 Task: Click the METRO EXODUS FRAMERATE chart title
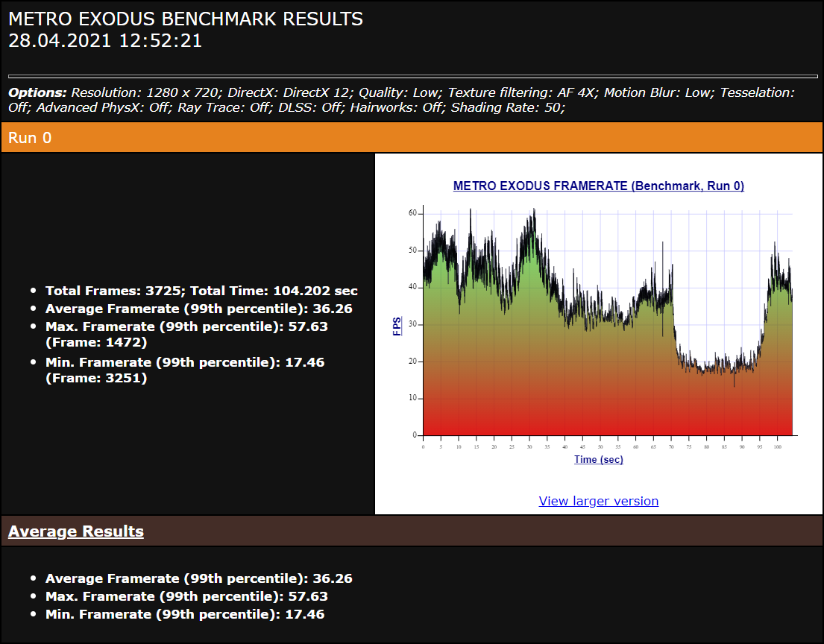(x=599, y=186)
